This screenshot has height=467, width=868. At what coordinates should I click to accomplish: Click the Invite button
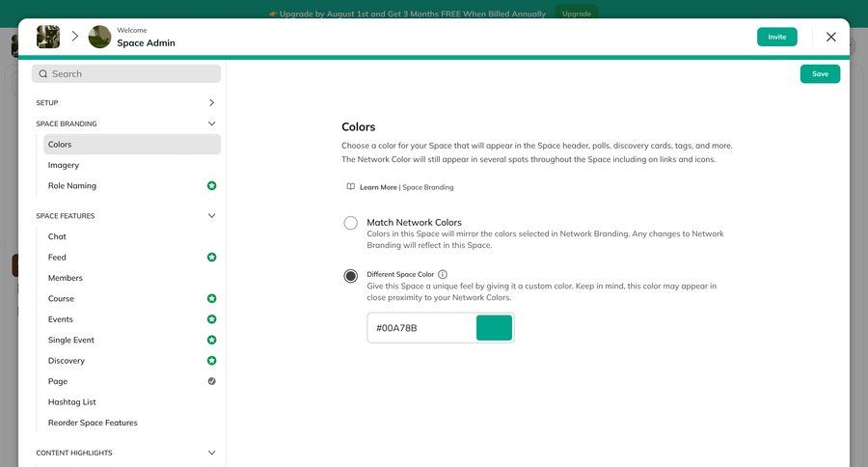click(776, 37)
